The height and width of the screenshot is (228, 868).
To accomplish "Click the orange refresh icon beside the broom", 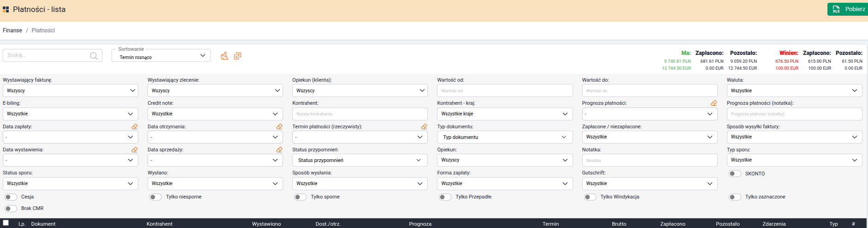I will coord(237,56).
